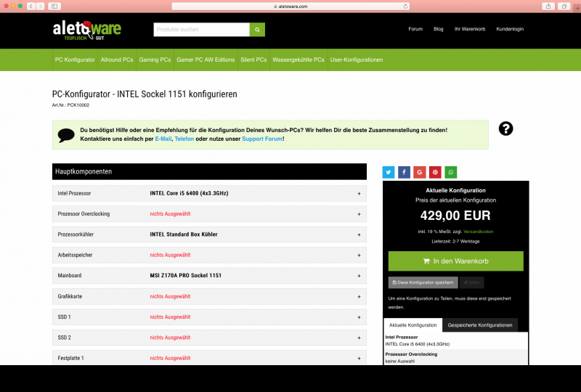Image resolution: width=581 pixels, height=392 pixels.
Task: Share configuration on Facebook
Action: pos(404,172)
